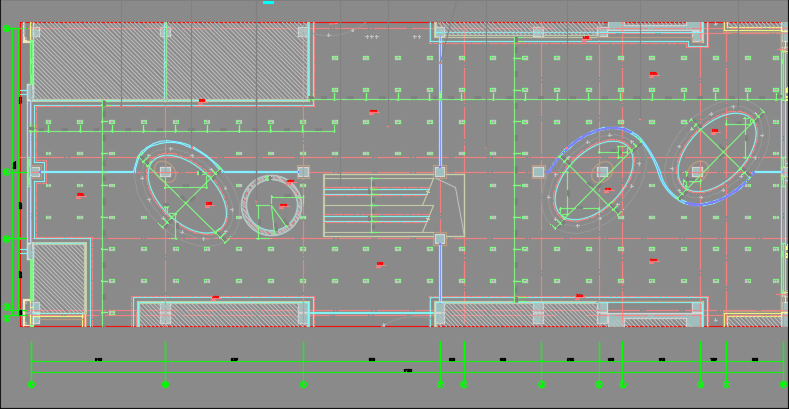The width and height of the screenshot is (789, 409).
Task: Select the red label inside the far-right ellipse
Action: (715, 131)
